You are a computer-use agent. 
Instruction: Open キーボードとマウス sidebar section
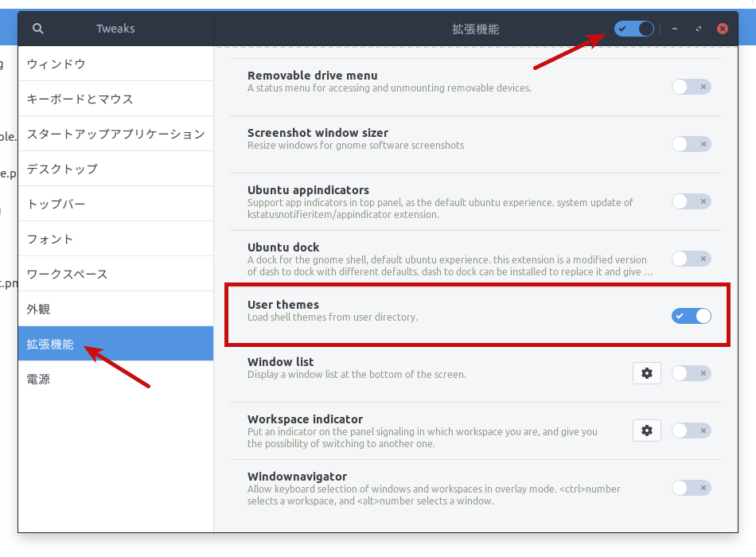pos(115,99)
